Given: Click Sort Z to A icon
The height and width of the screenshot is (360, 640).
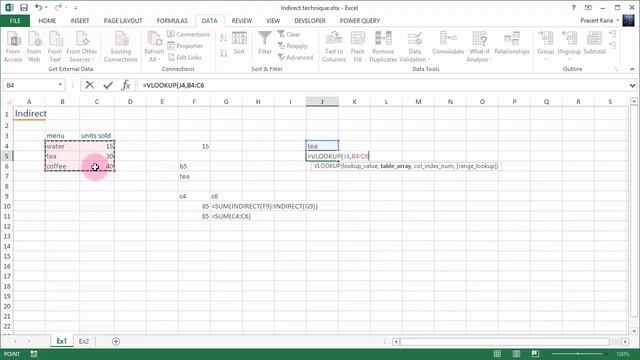Looking at the screenshot, I should [x=223, y=53].
